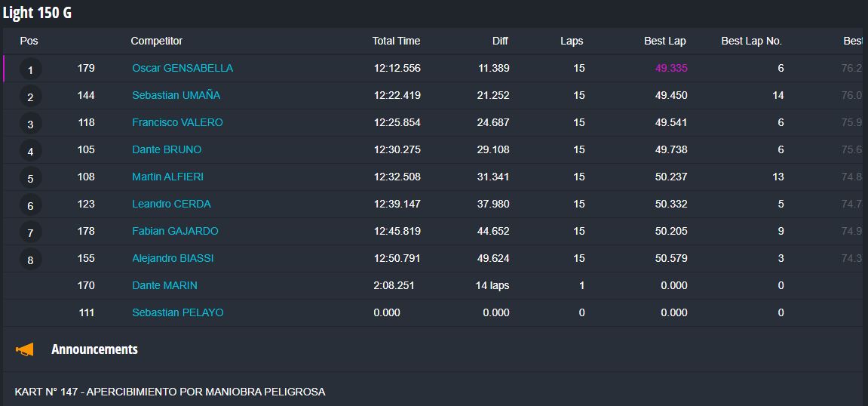Viewport: 868px width, 406px height.
Task: Select competitor Francisco VALERO
Action: click(x=177, y=122)
